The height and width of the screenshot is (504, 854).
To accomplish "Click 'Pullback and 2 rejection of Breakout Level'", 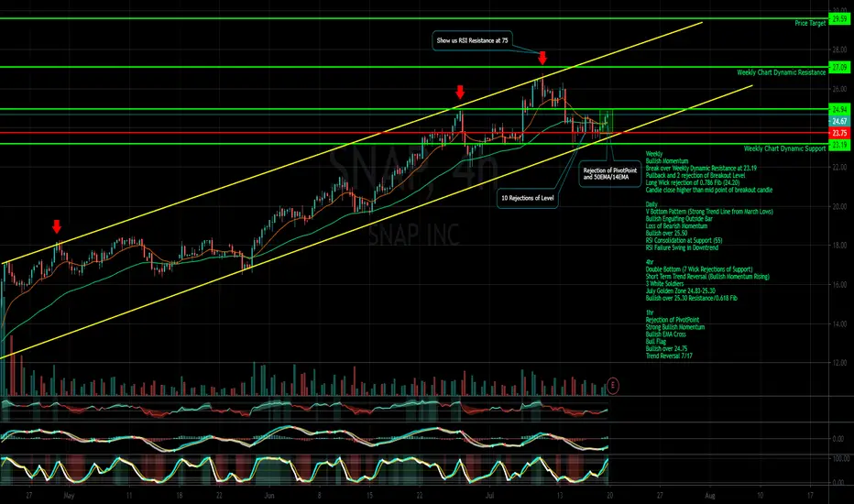I will pyautogui.click(x=695, y=175).
